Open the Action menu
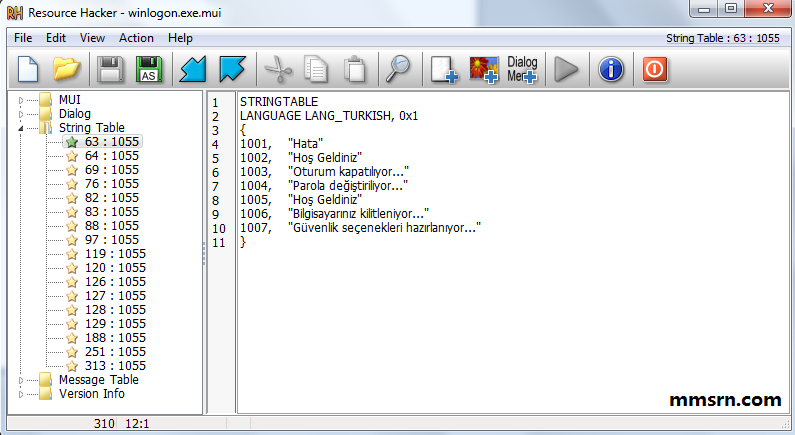This screenshot has width=795, height=435. click(x=136, y=38)
